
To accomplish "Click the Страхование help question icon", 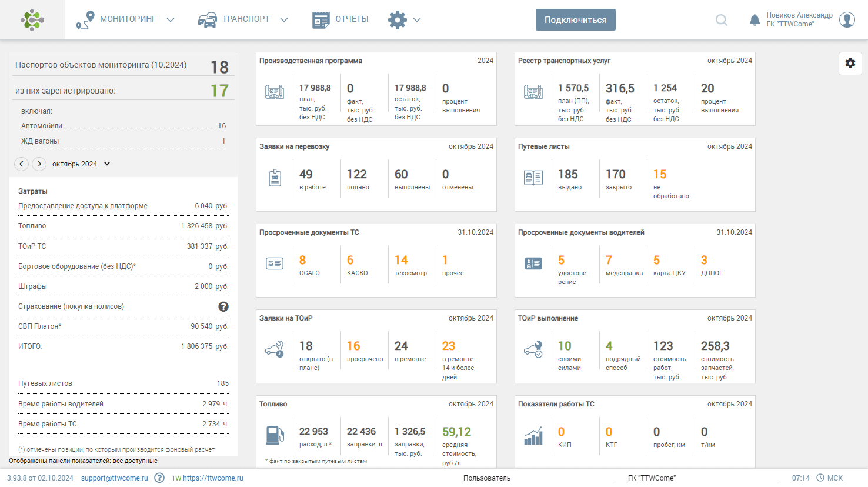I will pyautogui.click(x=223, y=306).
